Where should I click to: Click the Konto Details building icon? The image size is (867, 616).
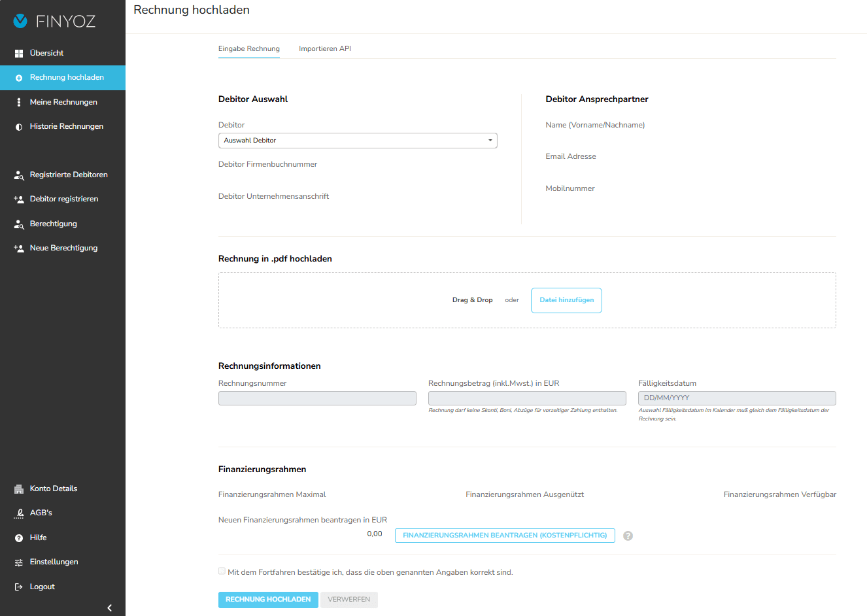point(19,489)
